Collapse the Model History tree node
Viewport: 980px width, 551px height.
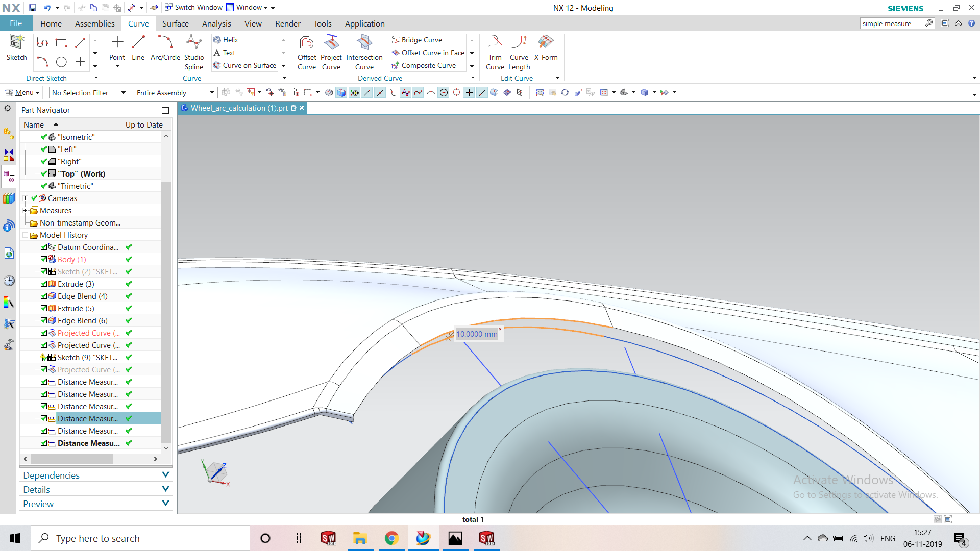[x=26, y=235]
